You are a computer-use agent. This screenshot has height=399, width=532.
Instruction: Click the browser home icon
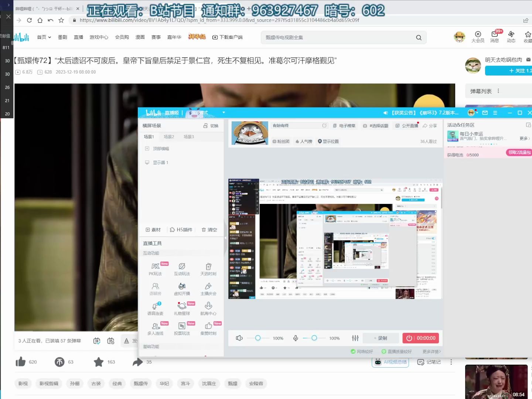pos(40,20)
